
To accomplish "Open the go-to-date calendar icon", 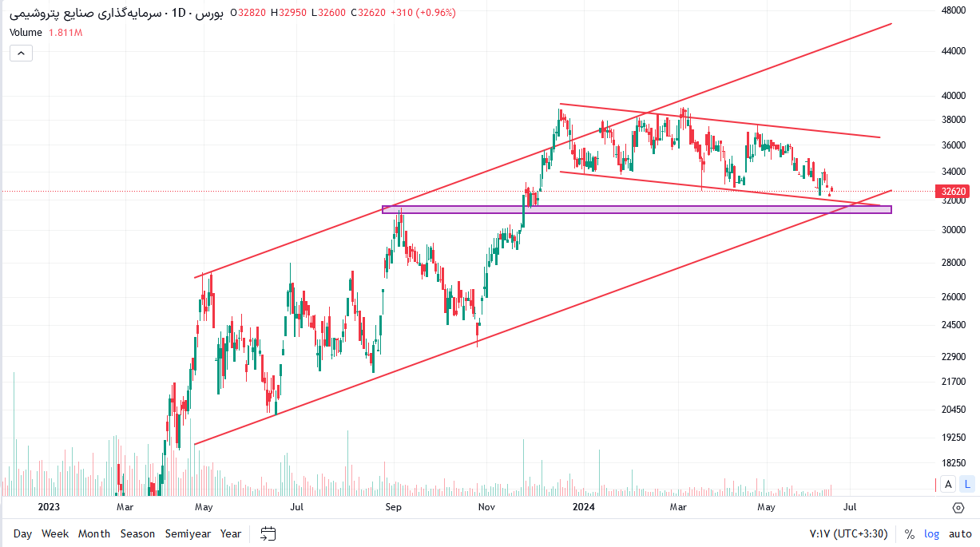I will [x=268, y=533].
